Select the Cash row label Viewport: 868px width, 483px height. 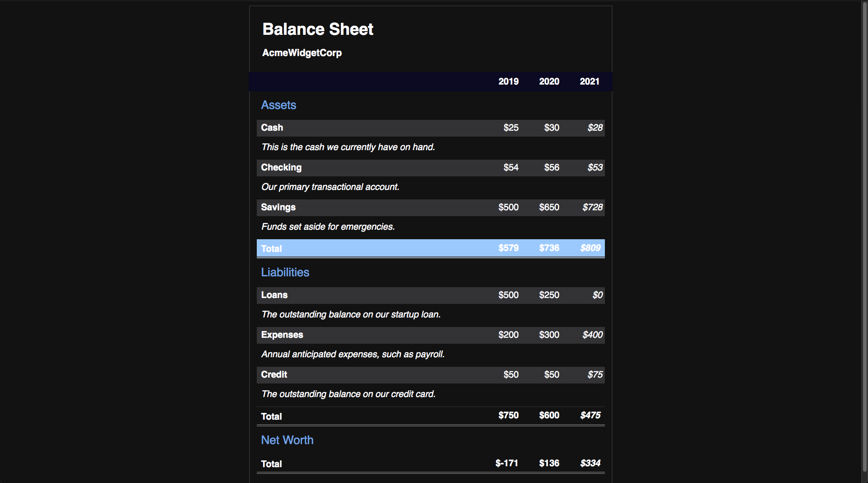(272, 128)
